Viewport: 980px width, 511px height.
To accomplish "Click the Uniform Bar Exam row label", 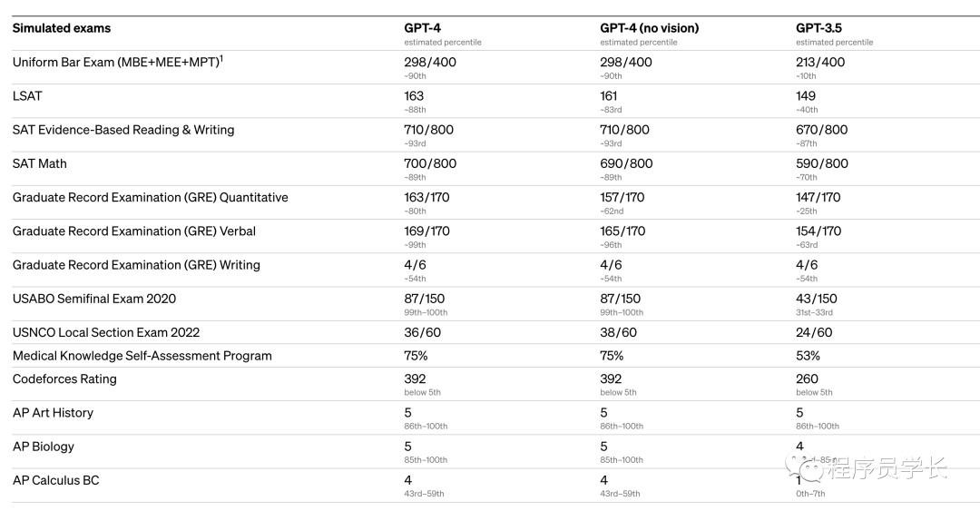I will [x=114, y=63].
